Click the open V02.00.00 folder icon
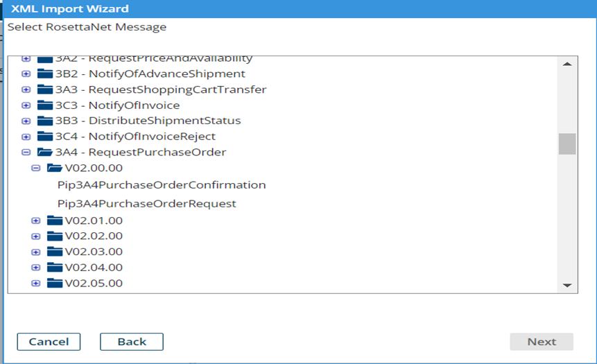This screenshot has height=364, width=597. (55, 168)
